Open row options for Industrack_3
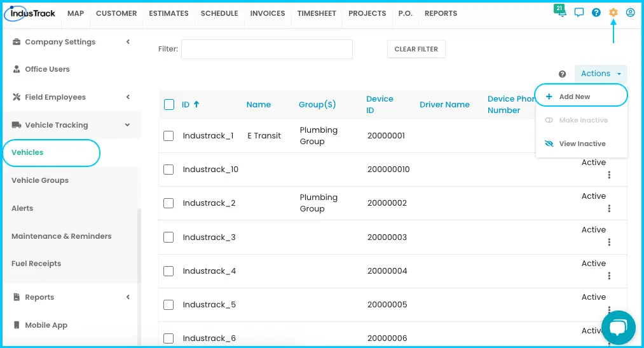This screenshot has width=644, height=348. [x=609, y=242]
